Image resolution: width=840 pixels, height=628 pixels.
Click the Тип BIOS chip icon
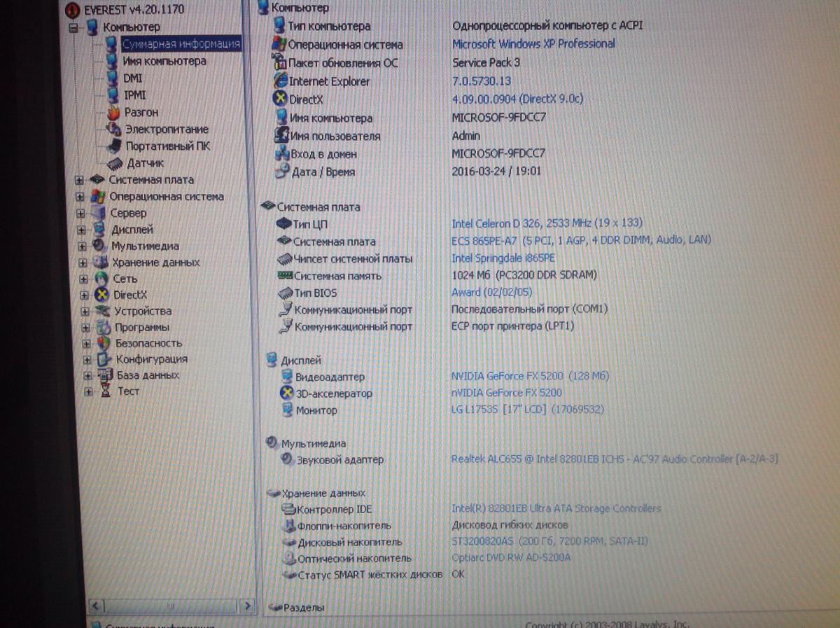pyautogui.click(x=284, y=293)
